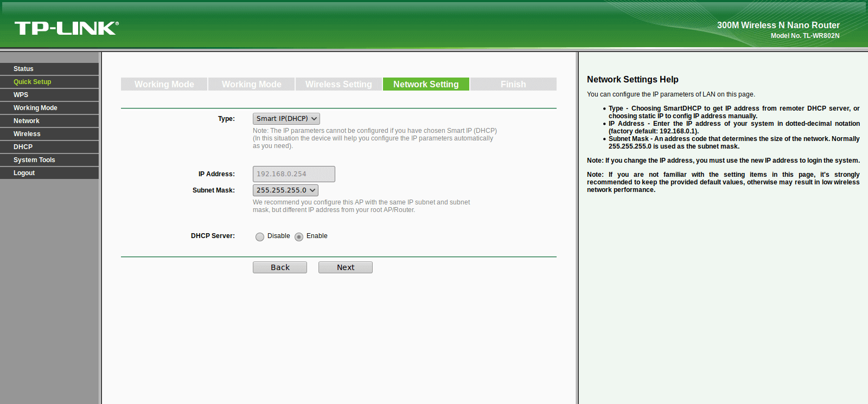Select the second Working Mode wizard step
The height and width of the screenshot is (404, 868).
pyautogui.click(x=252, y=84)
